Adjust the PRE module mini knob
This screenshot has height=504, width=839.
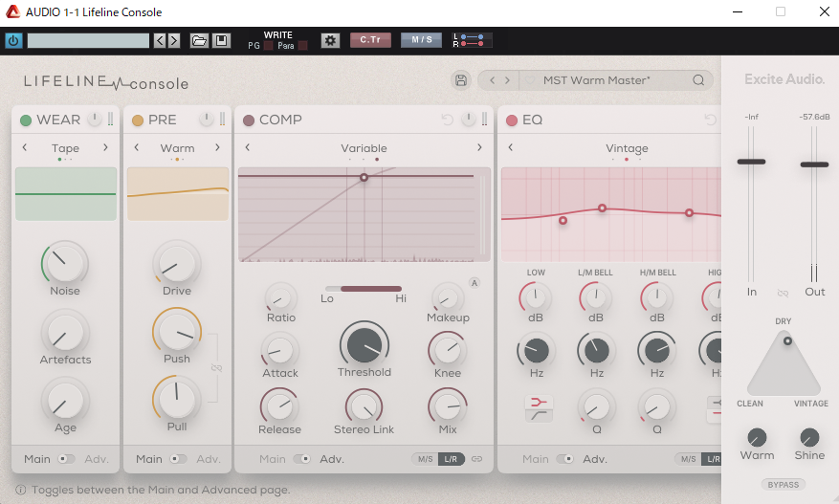click(x=206, y=119)
